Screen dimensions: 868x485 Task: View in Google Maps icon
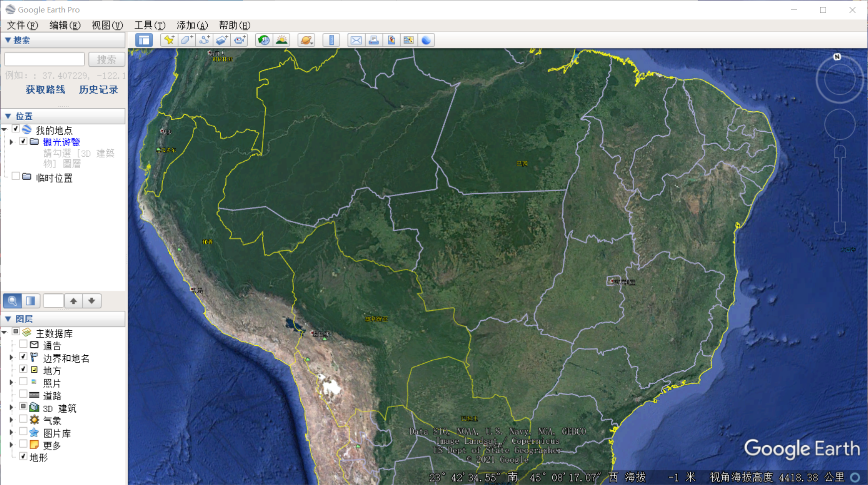[409, 40]
